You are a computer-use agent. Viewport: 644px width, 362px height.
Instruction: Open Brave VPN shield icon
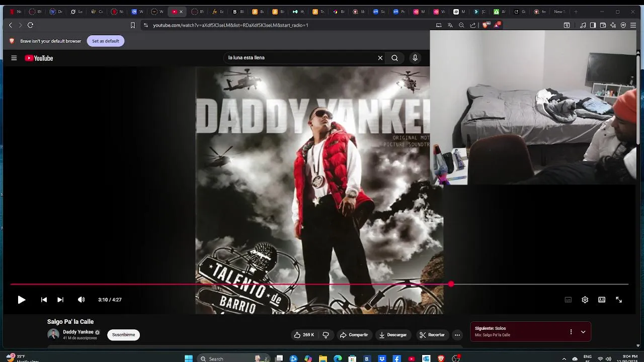click(x=623, y=25)
